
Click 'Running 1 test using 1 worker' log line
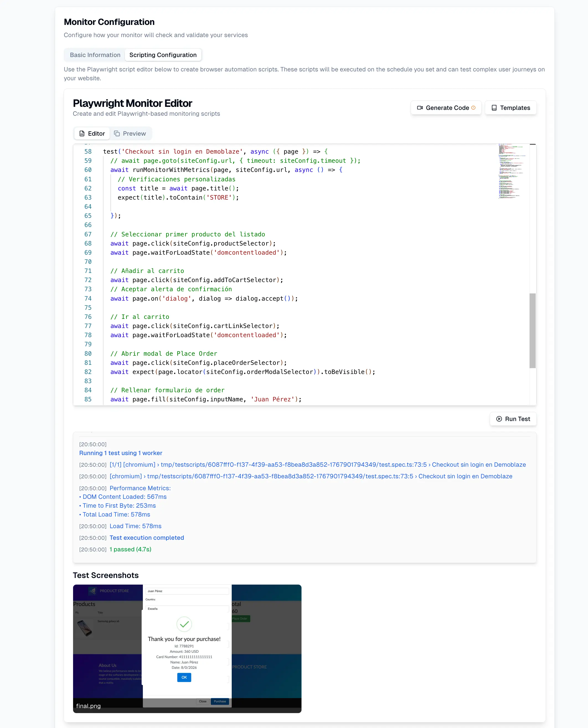(x=121, y=453)
